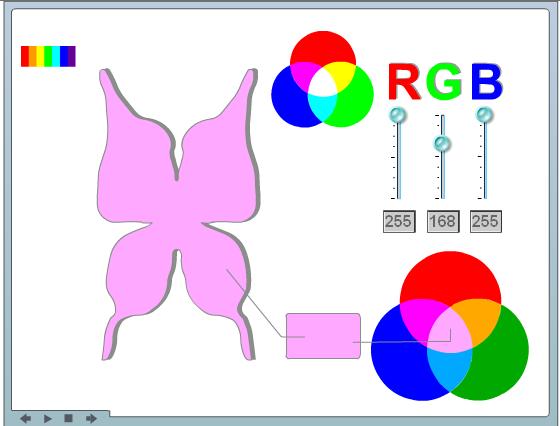
Task: Click the green value field showing 168
Action: (443, 222)
